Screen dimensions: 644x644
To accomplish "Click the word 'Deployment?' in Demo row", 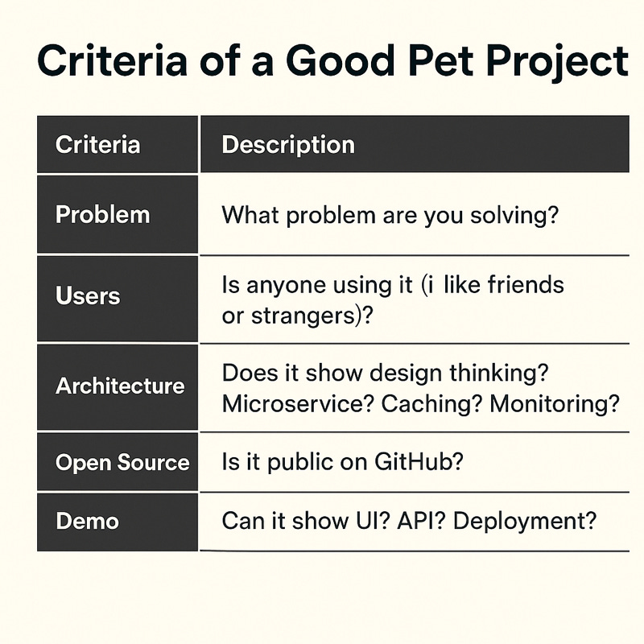I will tap(525, 522).
